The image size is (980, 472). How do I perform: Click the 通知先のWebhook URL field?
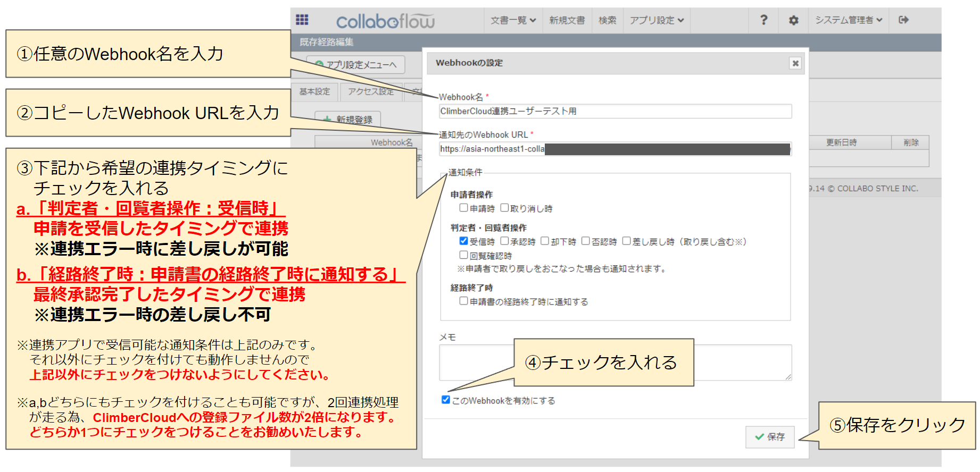pos(615,149)
